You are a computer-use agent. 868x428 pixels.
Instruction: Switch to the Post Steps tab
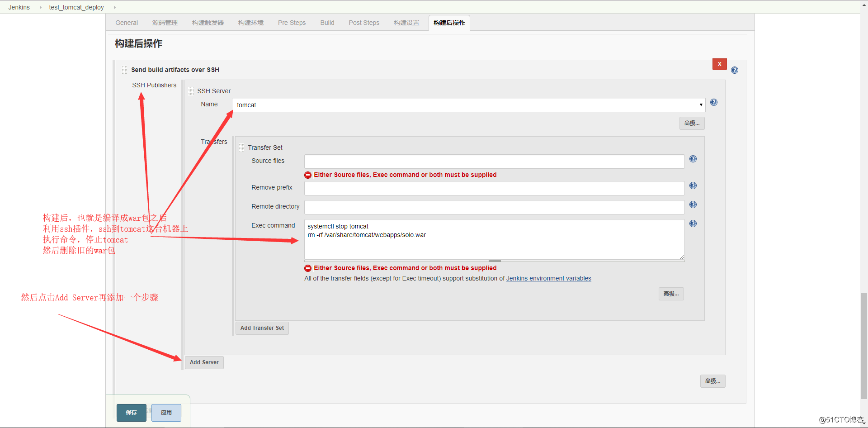(364, 23)
